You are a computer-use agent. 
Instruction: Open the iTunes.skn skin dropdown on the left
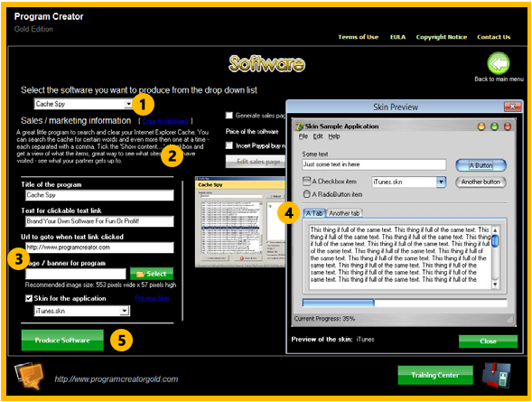tap(125, 311)
